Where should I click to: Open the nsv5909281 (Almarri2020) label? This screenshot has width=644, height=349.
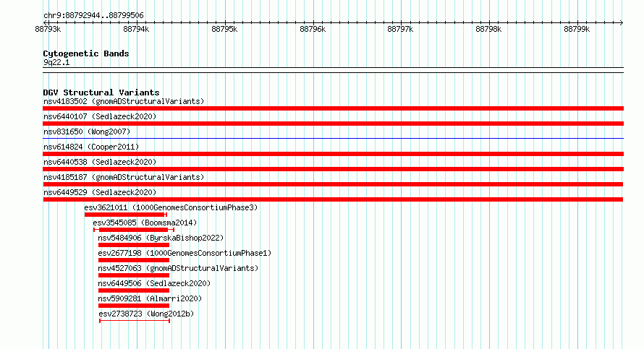pyautogui.click(x=150, y=298)
